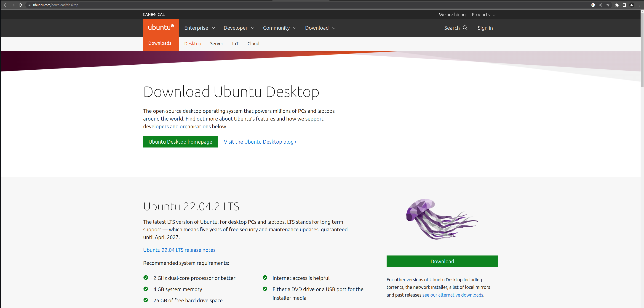644x308 pixels.
Task: Expand the Download navigation menu
Action: [320, 28]
